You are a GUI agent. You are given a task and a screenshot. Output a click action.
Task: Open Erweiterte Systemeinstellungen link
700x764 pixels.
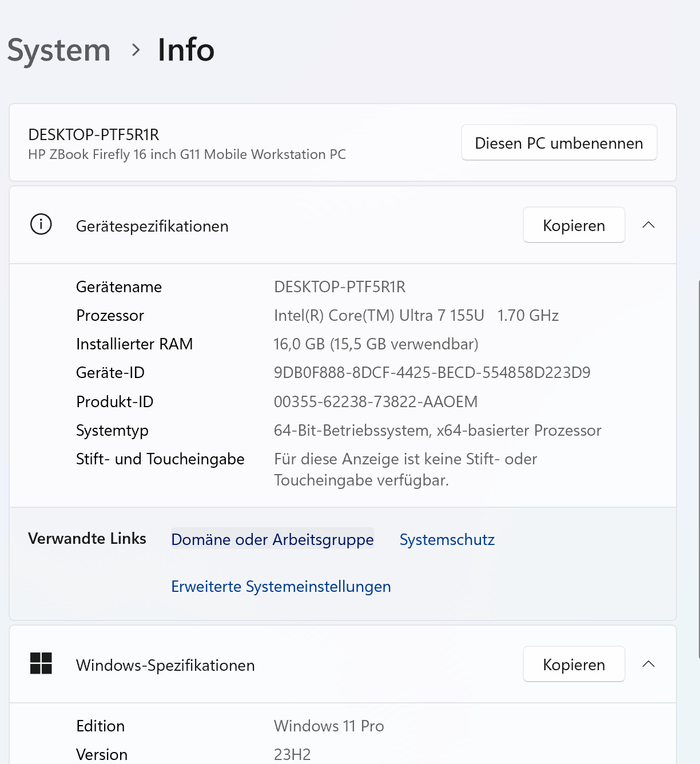[281, 586]
